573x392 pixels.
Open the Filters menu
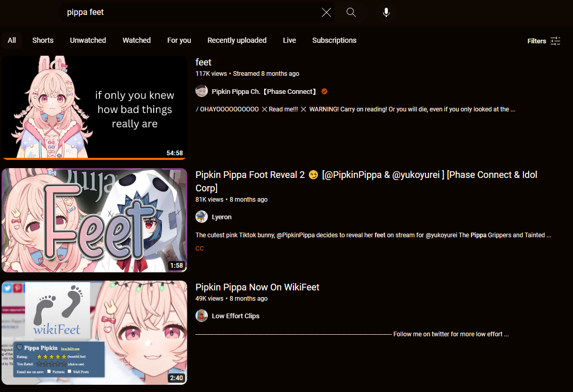[544, 41]
